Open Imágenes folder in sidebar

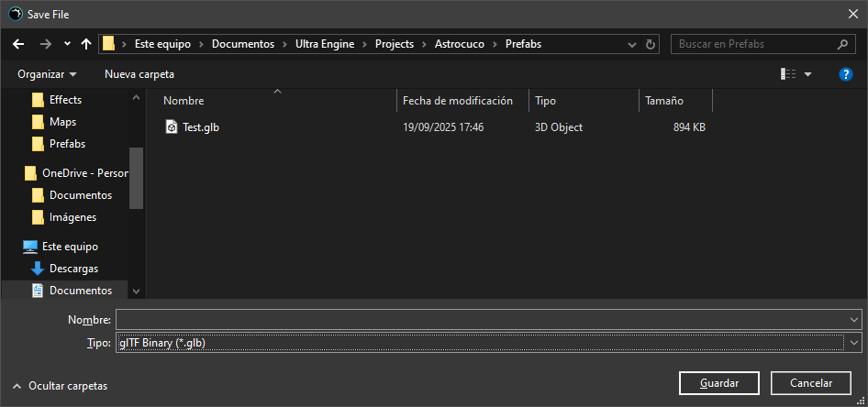(x=72, y=217)
